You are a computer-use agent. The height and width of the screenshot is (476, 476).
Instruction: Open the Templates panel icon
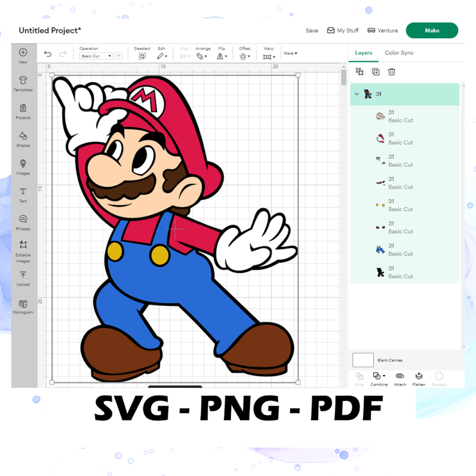23,80
